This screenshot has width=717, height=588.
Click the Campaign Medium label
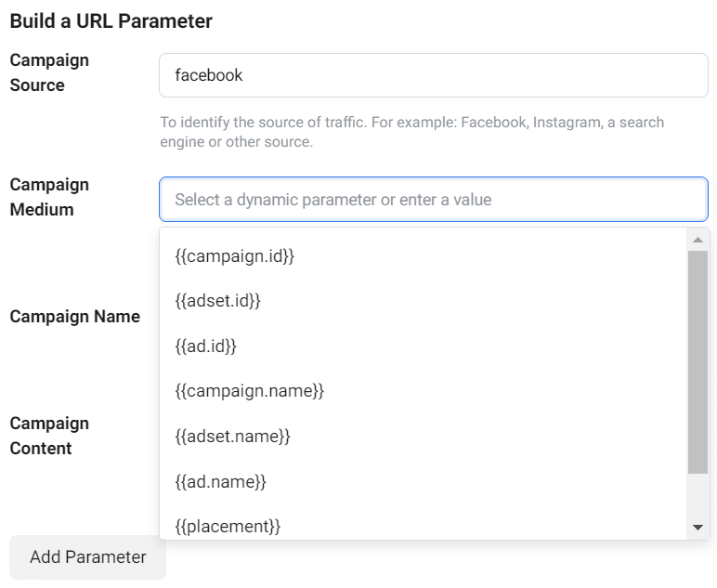click(49, 197)
